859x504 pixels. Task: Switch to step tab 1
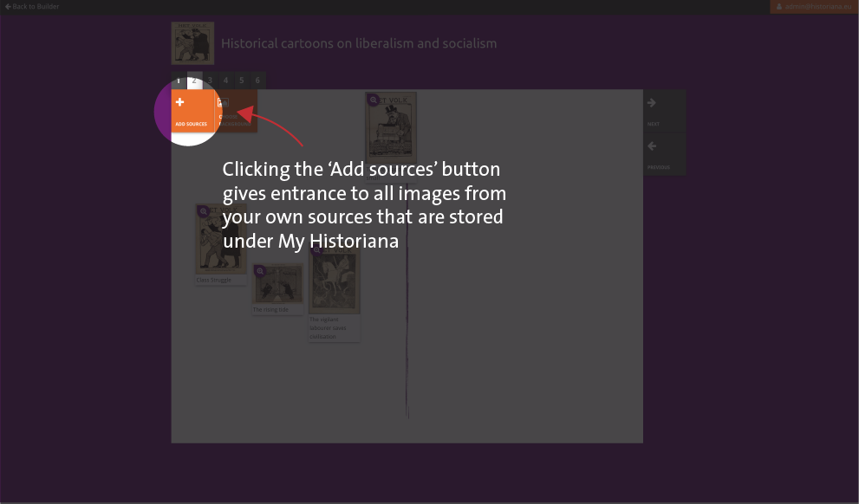tap(179, 81)
